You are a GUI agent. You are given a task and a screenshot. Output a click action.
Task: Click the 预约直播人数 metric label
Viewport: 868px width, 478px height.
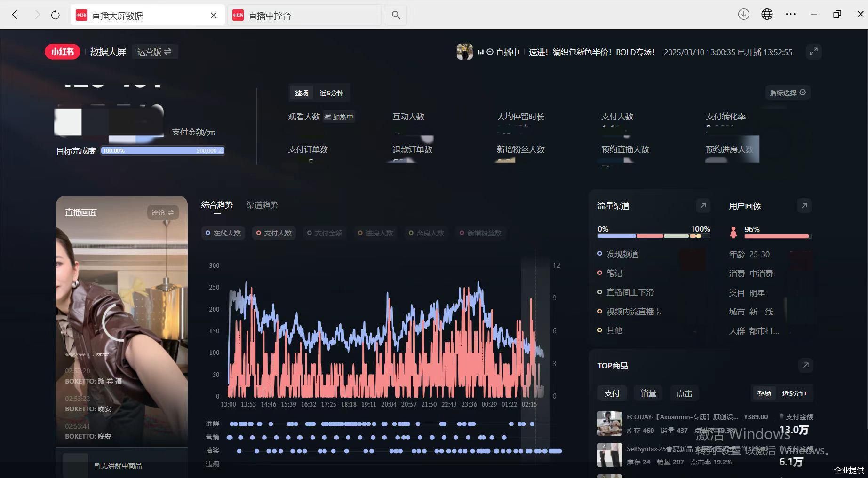coord(625,149)
